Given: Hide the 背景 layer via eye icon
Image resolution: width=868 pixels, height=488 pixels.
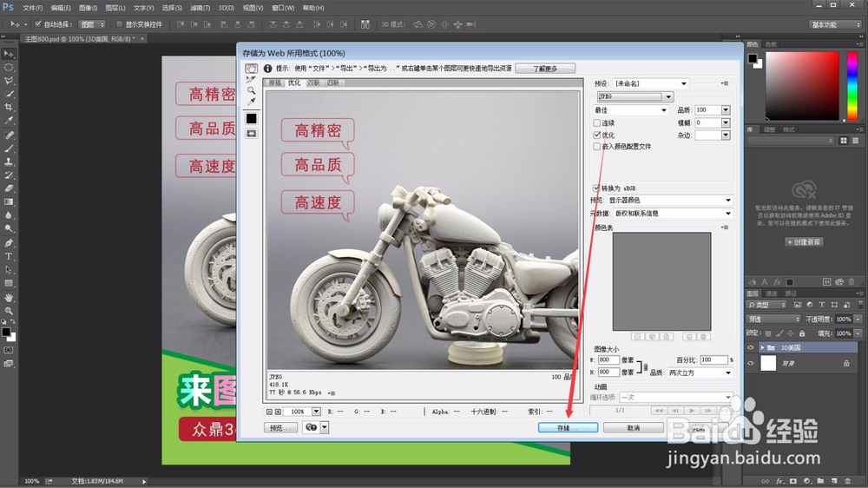Looking at the screenshot, I should 751,363.
